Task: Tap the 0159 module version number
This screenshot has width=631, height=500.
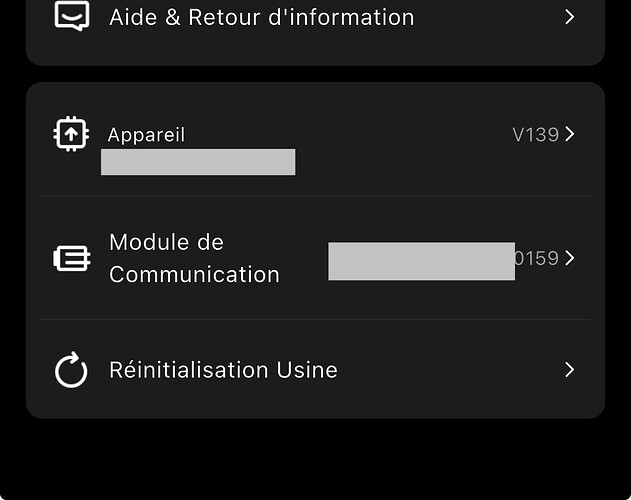Action: pos(536,258)
